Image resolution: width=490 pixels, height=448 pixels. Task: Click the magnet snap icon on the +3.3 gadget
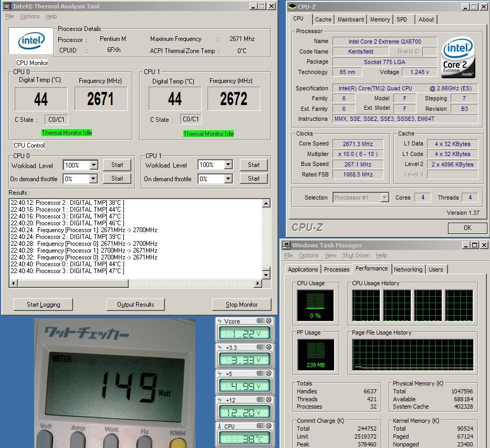260,347
